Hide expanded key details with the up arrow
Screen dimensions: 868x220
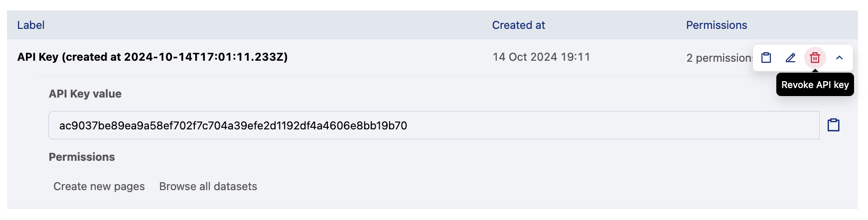point(840,58)
